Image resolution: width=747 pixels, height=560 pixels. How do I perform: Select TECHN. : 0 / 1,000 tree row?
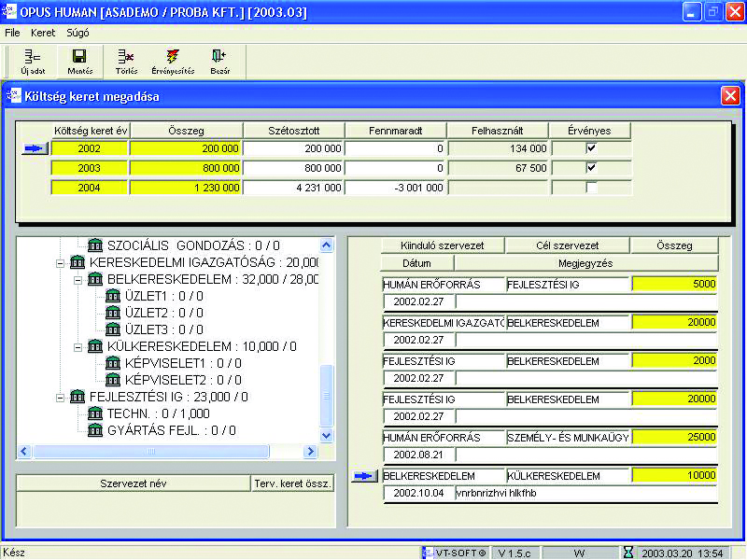158,413
